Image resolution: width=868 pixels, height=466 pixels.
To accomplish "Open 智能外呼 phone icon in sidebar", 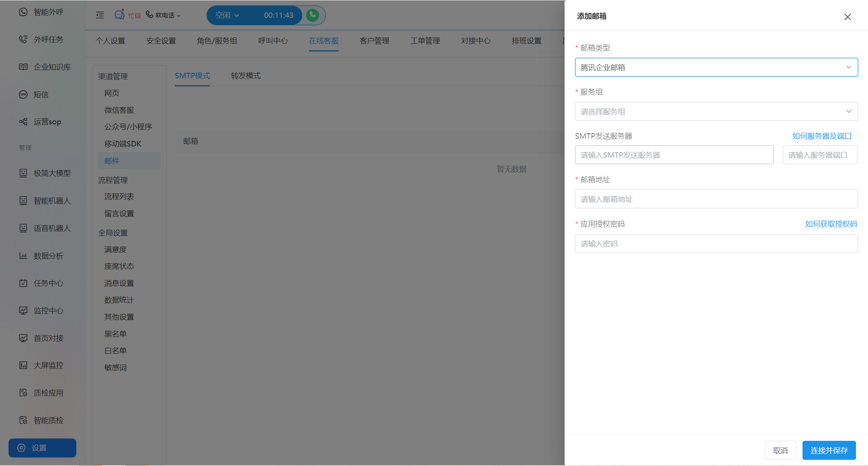I will tap(23, 12).
